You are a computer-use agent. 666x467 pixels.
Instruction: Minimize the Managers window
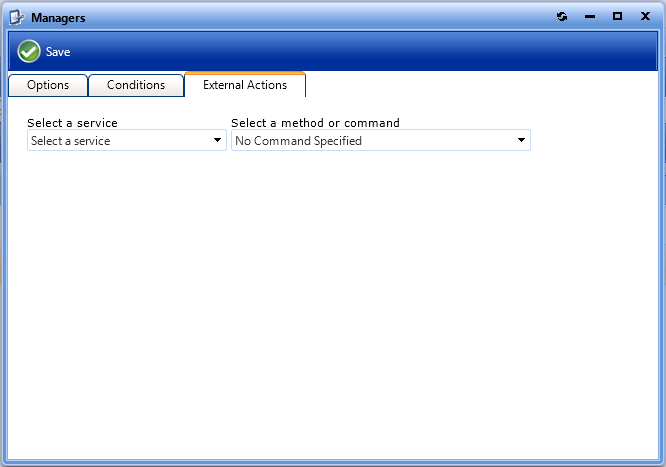coord(590,17)
